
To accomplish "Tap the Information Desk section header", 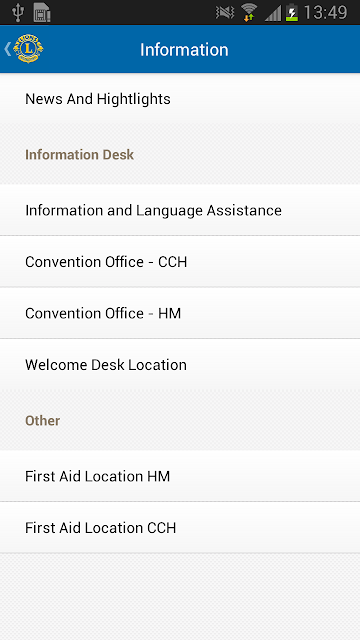I will pyautogui.click(x=80, y=155).
